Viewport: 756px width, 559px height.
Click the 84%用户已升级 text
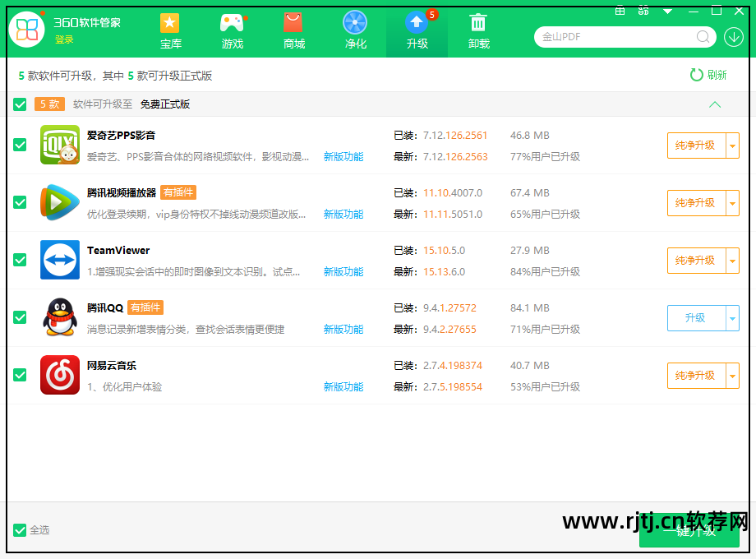coord(546,271)
